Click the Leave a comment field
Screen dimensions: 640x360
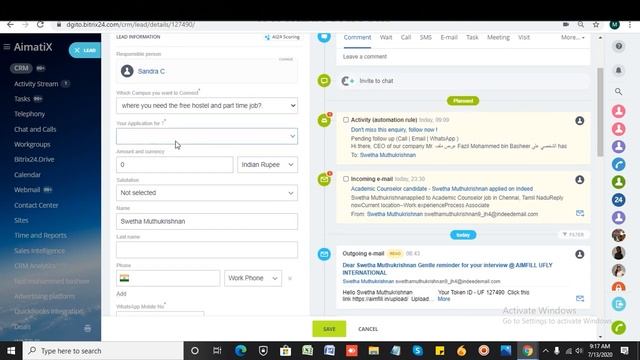coord(463,57)
